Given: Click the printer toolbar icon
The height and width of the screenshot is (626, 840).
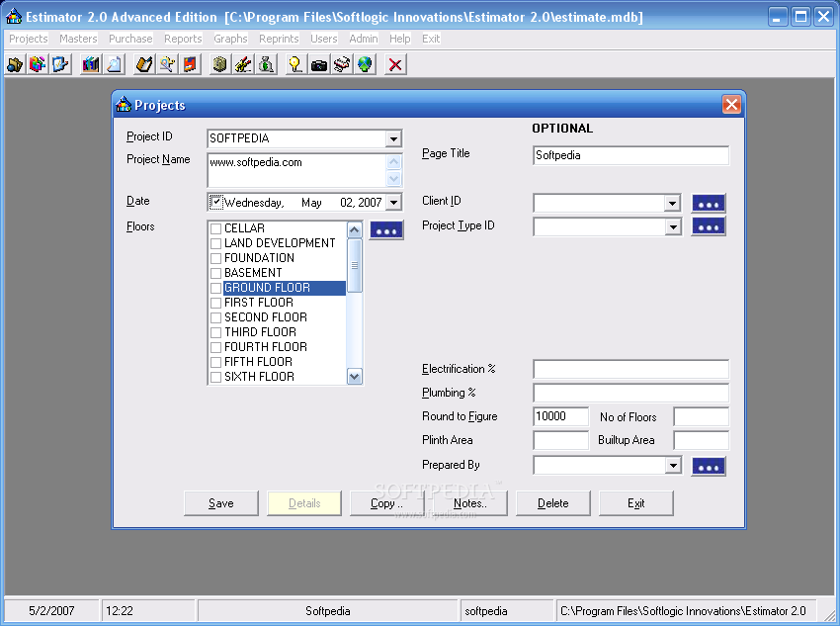Looking at the screenshot, I should point(342,65).
